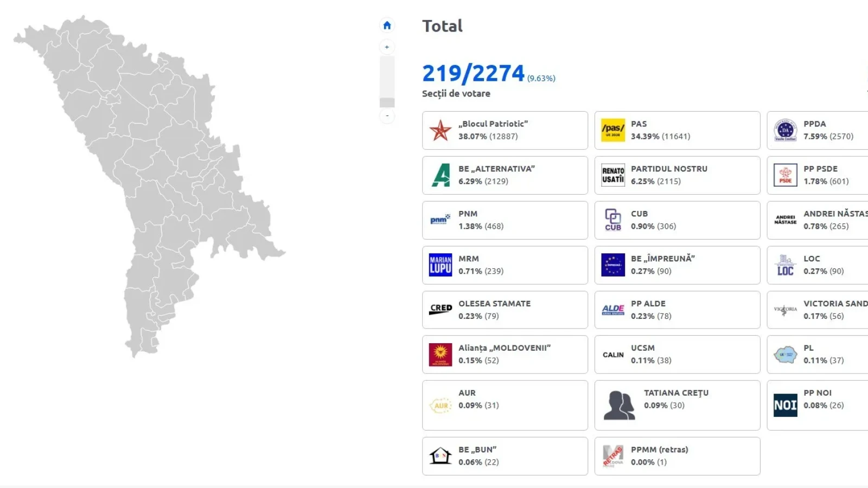Select the Olesea Stamate result card
Image resolution: width=868 pixels, height=488 pixels.
click(x=505, y=310)
